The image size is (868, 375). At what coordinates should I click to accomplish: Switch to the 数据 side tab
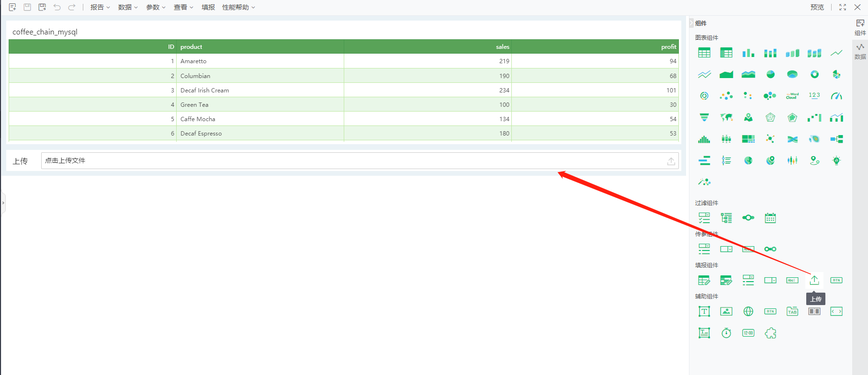tap(860, 51)
